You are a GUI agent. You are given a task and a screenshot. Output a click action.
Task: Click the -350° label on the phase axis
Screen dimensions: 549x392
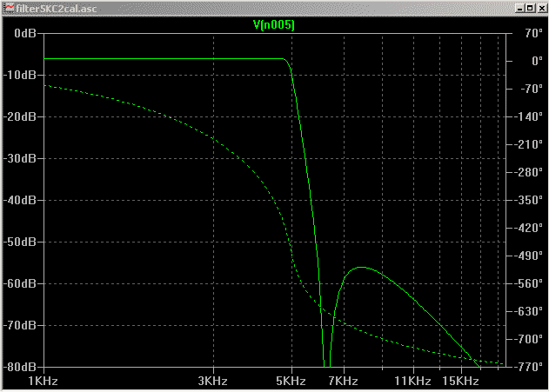(x=526, y=200)
